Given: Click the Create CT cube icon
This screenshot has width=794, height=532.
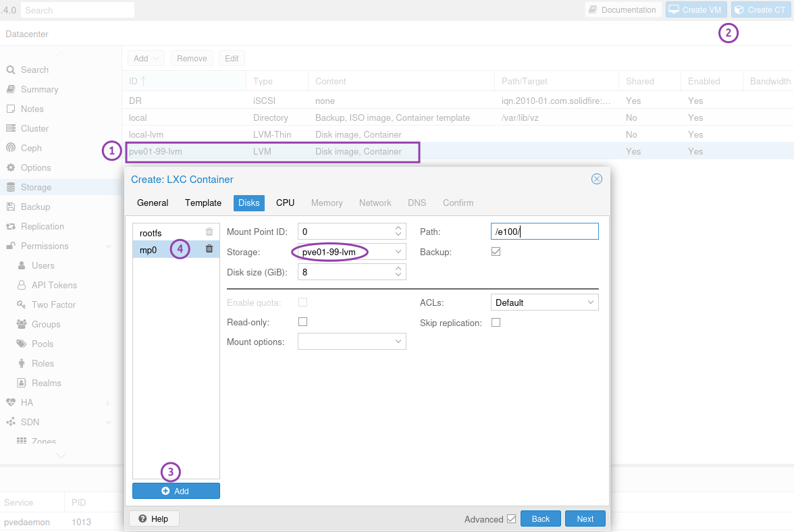Looking at the screenshot, I should [739, 9].
